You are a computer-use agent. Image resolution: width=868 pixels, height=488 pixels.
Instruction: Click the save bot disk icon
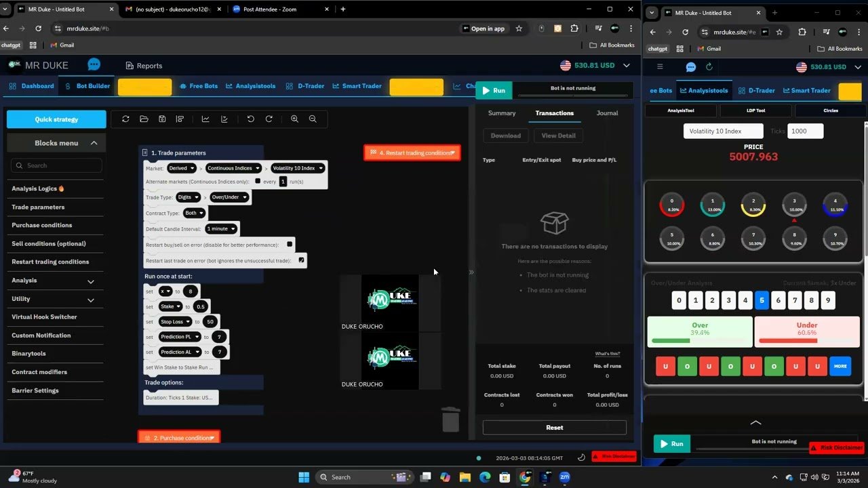[x=162, y=119]
